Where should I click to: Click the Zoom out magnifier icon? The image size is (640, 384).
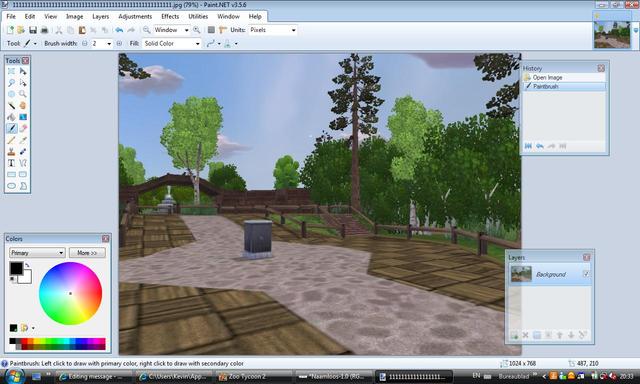coord(146,30)
